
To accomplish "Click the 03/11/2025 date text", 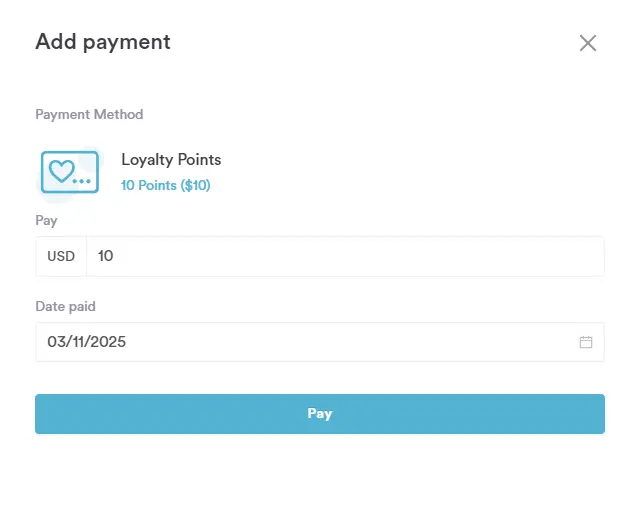I will tap(87, 342).
